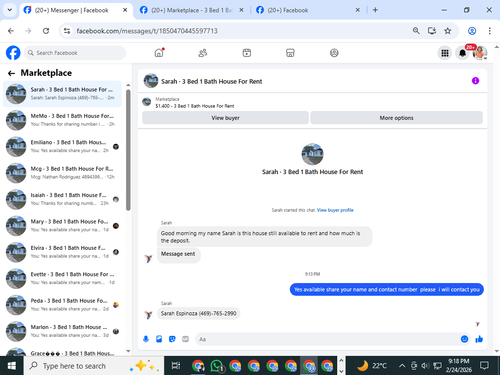
Task: Open a new browser tab
Action: coord(375,10)
